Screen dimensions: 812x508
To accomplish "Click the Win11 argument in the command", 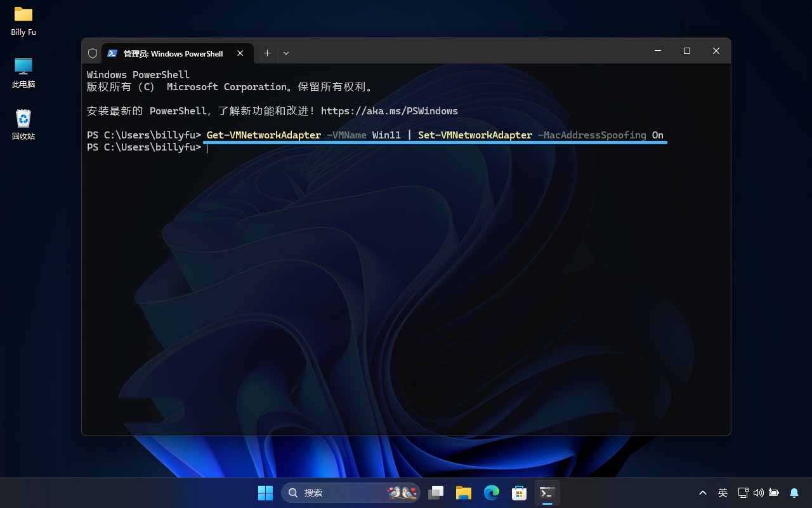I will click(x=386, y=135).
